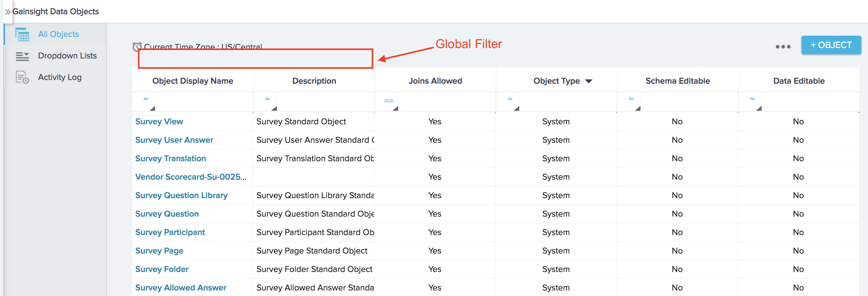The image size is (868, 296).
Task: Open the three-dot more options menu
Action: click(783, 46)
